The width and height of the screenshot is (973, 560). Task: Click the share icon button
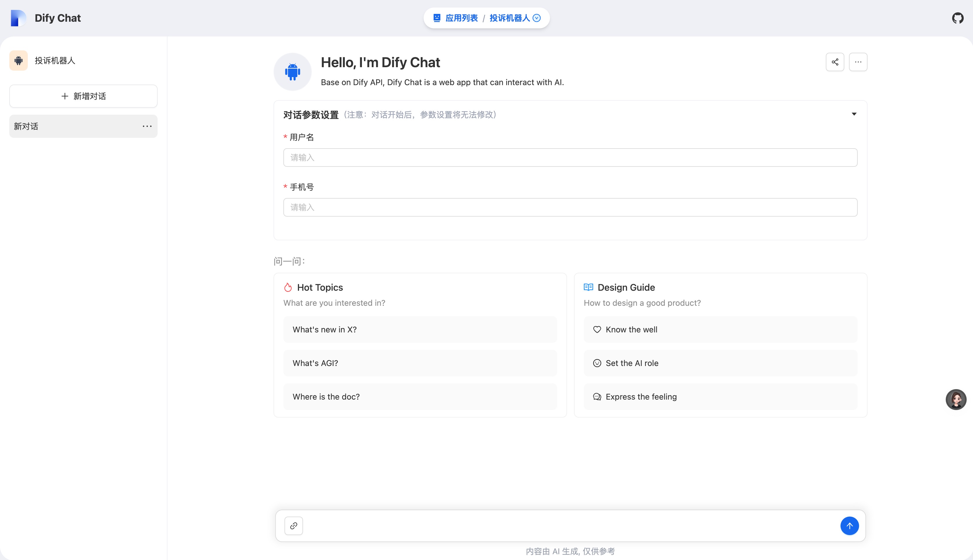(x=835, y=62)
